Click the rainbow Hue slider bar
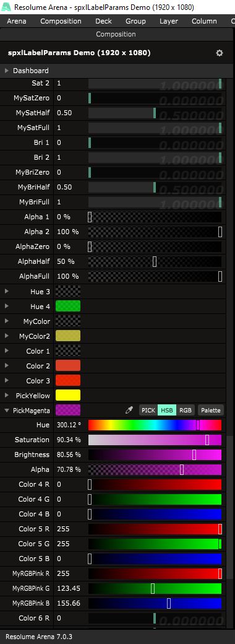235x644 pixels. 155,425
